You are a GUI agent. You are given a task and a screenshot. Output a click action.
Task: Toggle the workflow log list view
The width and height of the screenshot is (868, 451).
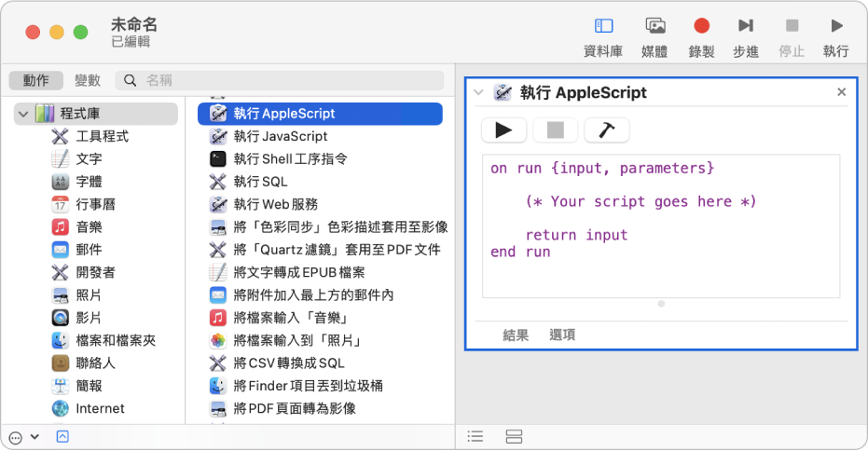click(475, 436)
